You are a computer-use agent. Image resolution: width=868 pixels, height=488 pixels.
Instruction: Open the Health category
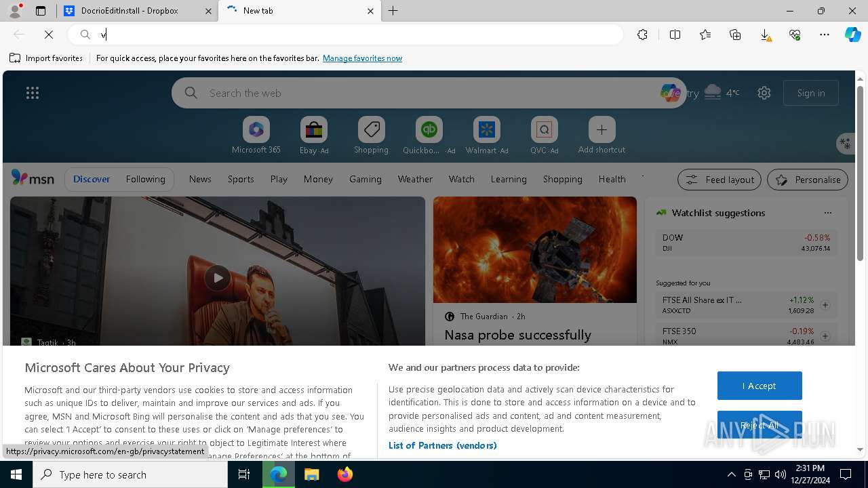tap(612, 179)
